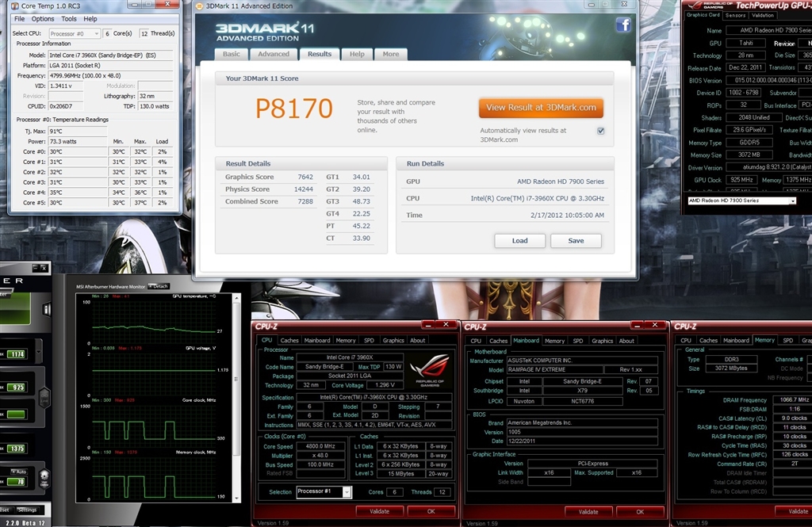Click Validate in the middle CPU-Z Mainboard window
812x527 pixels.
coord(588,512)
